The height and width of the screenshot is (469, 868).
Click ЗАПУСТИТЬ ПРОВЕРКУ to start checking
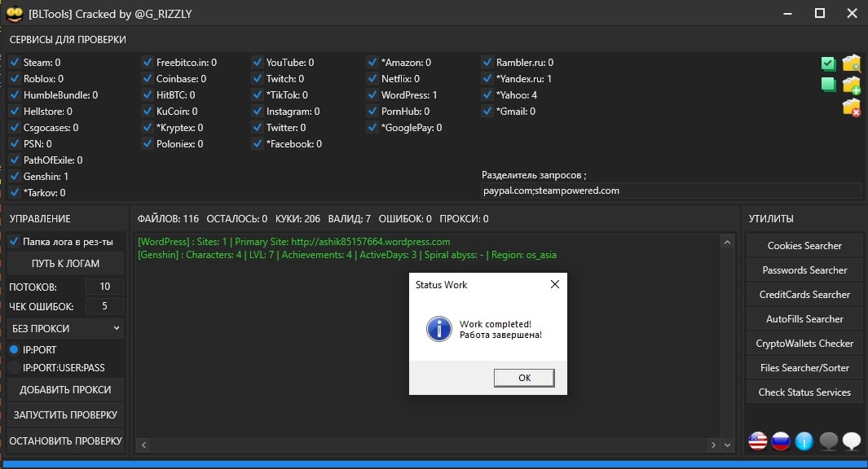click(65, 414)
